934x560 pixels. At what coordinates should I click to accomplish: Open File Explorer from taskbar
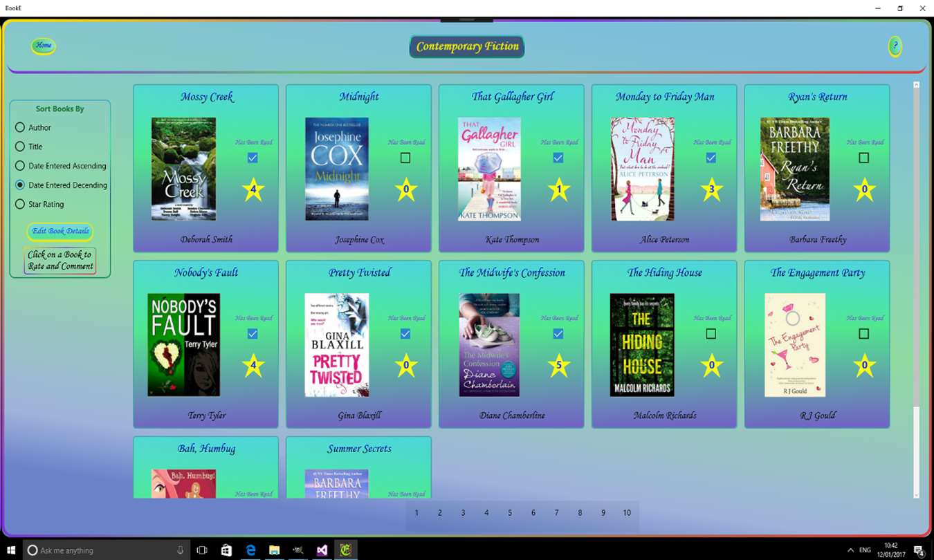tap(275, 550)
